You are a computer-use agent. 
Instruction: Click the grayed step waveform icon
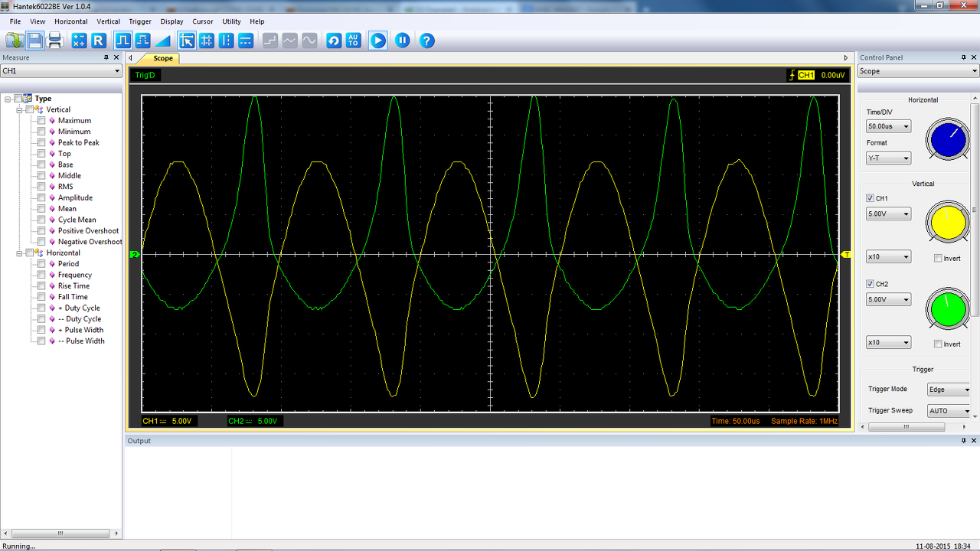click(x=270, y=41)
